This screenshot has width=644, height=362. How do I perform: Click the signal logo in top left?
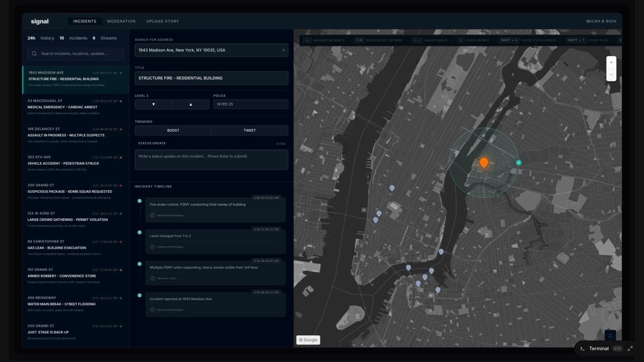[x=41, y=21]
